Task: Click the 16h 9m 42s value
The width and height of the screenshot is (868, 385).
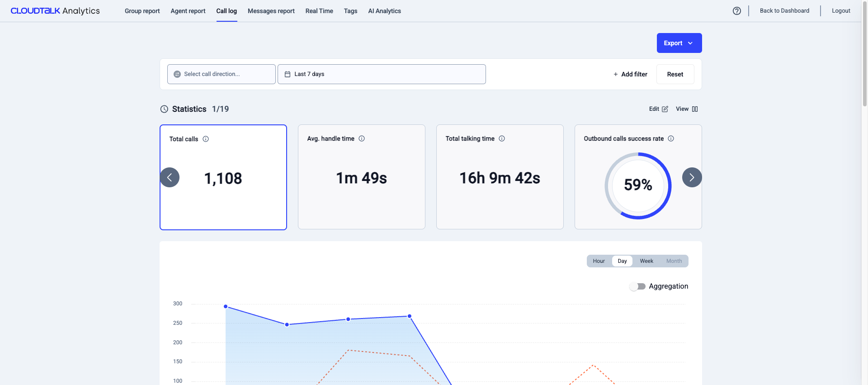Action: pos(500,178)
